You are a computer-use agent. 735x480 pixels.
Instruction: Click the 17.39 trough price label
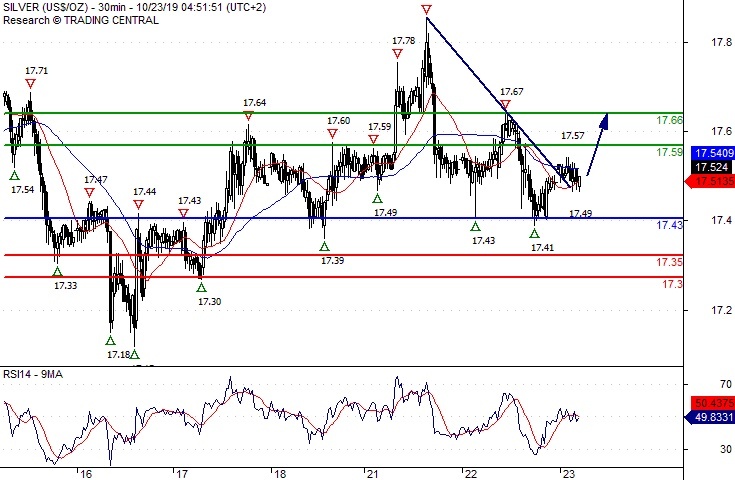(x=332, y=261)
